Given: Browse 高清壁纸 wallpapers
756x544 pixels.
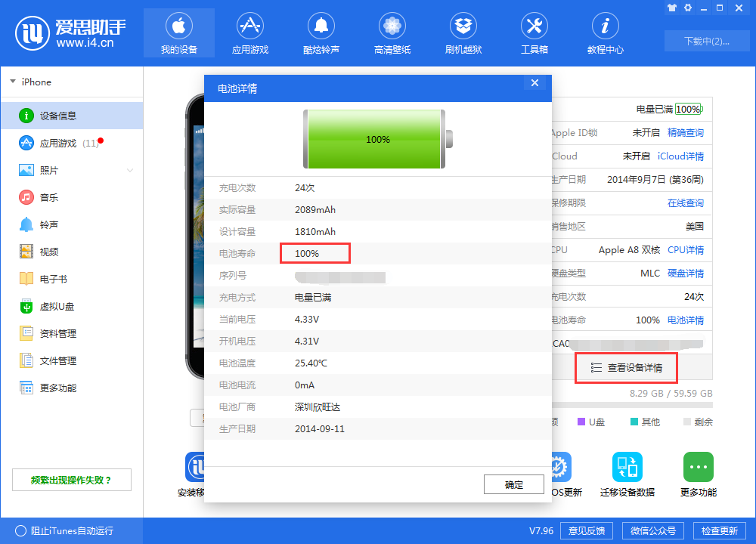Looking at the screenshot, I should [x=392, y=32].
